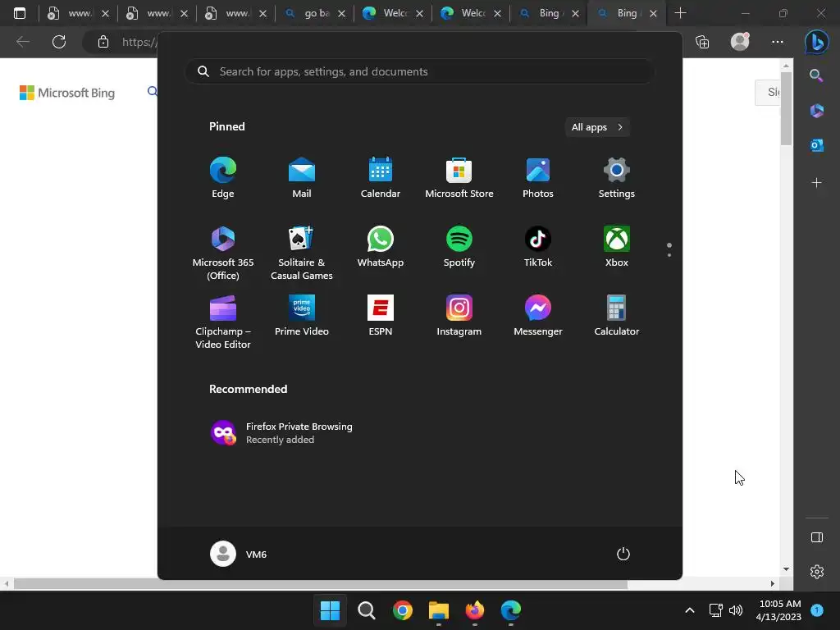
Task: Open the volume tray icon
Action: (736, 610)
